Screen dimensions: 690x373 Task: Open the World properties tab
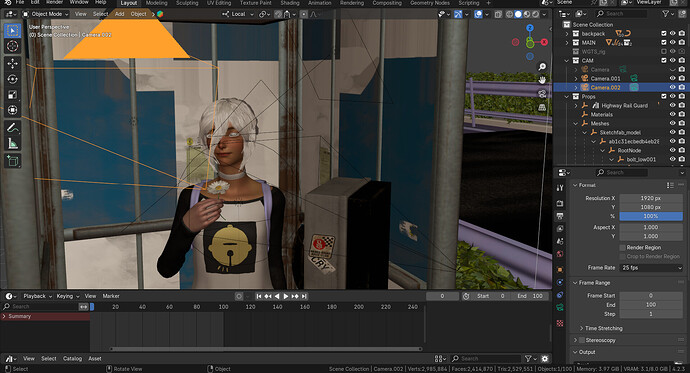pos(560,254)
